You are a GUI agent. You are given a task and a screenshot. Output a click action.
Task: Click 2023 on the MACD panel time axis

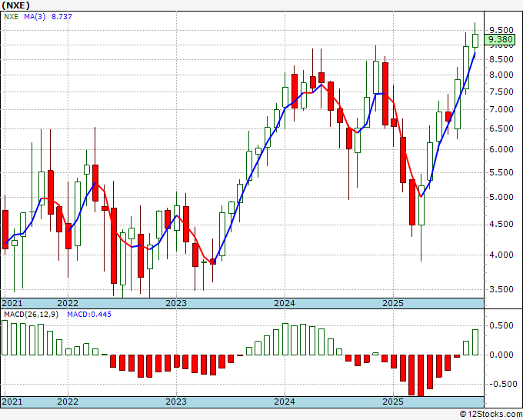click(176, 402)
